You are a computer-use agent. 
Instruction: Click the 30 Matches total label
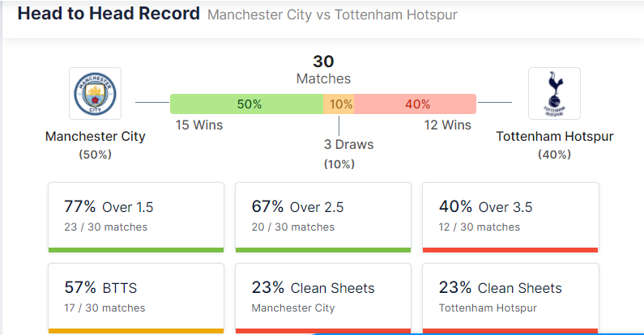click(323, 70)
